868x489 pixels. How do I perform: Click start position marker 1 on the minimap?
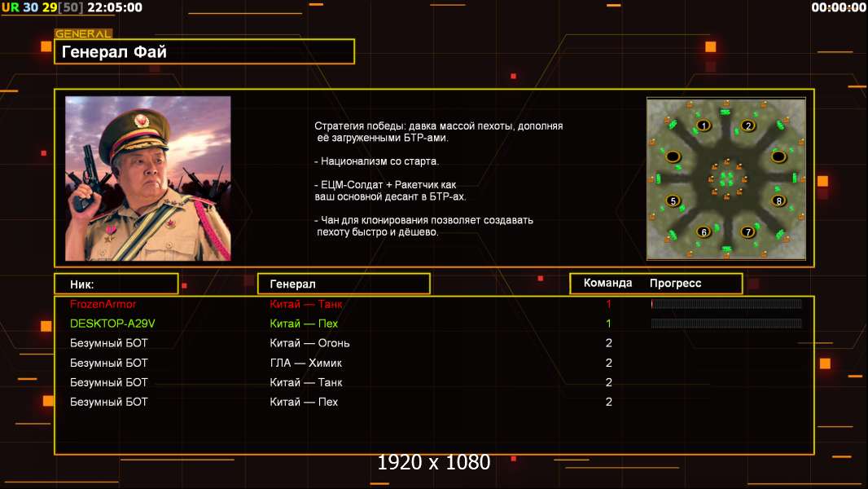pyautogui.click(x=703, y=126)
